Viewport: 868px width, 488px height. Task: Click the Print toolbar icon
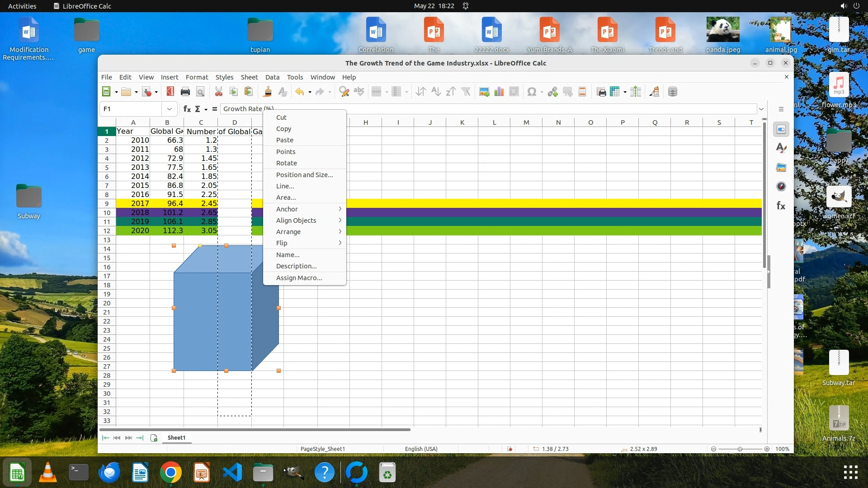185,92
